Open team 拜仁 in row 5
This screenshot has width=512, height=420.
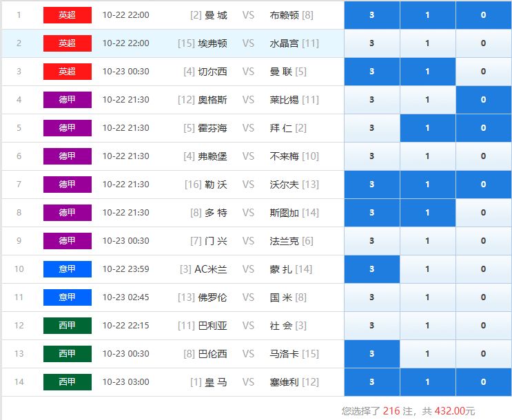tap(281, 128)
